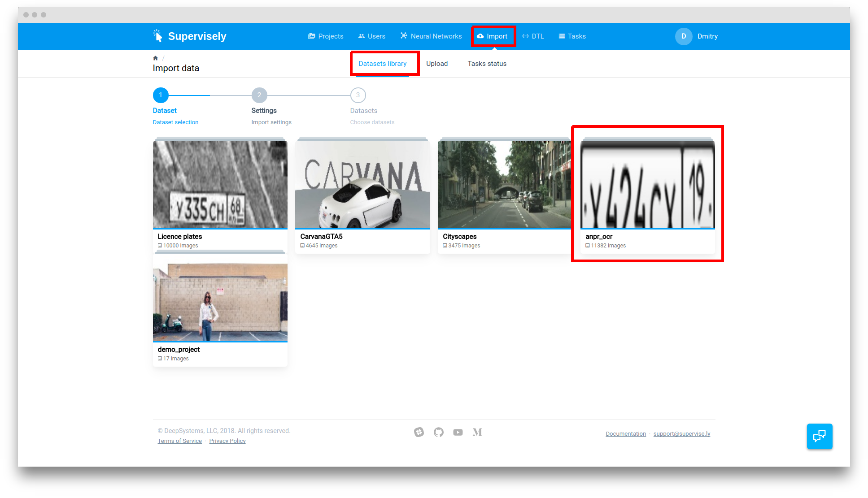Click the home breadcrumb icon

click(155, 58)
